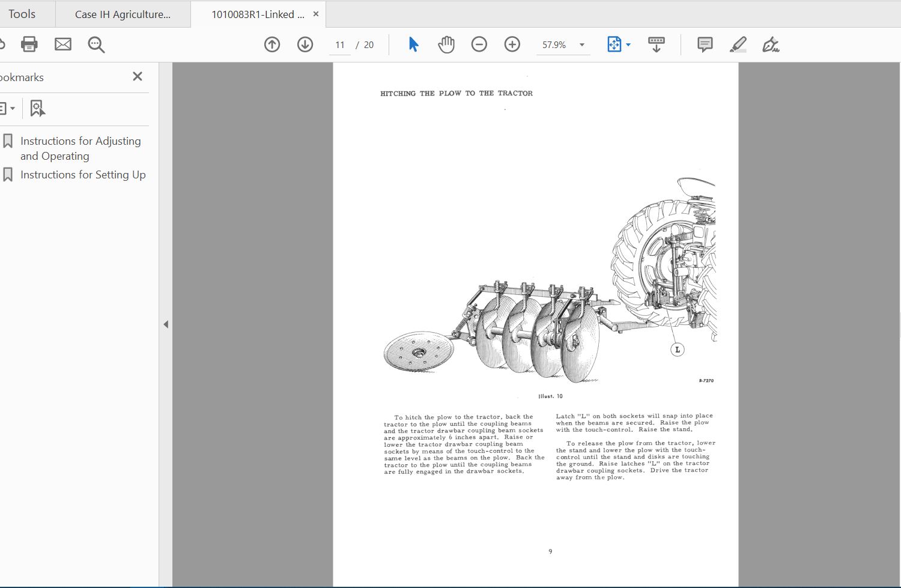Screen dimensions: 901x588
Task: Open the Find text magnifier tool
Action: 96,44
